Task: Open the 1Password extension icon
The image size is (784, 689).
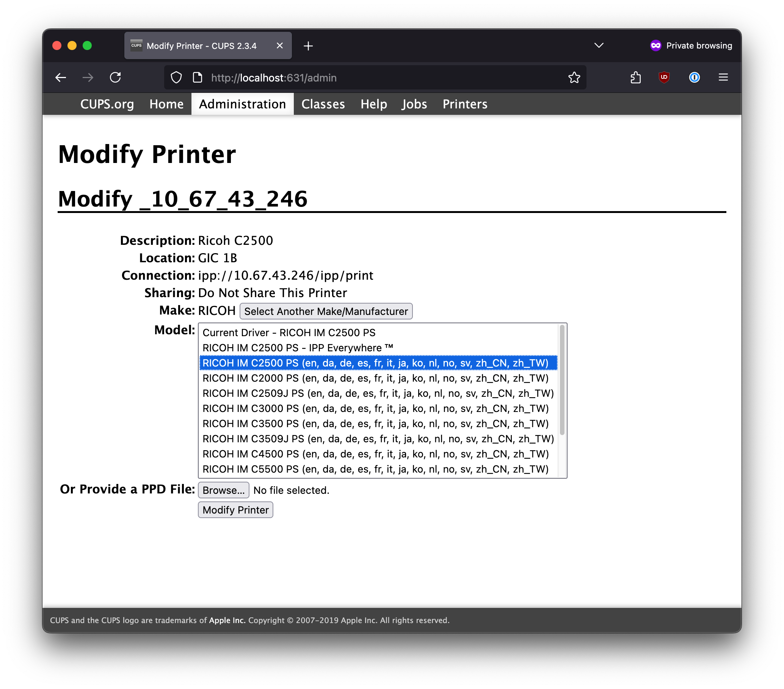Action: pos(694,78)
